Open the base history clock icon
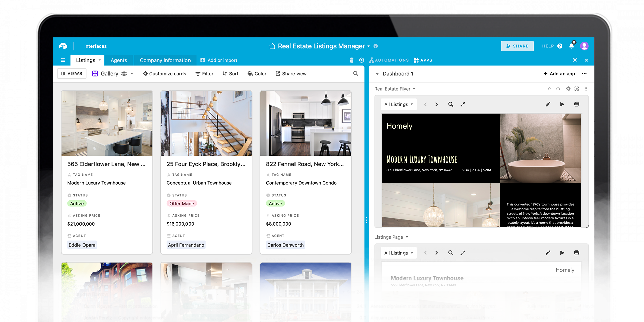Screen dimensions: 644x322 (361, 60)
